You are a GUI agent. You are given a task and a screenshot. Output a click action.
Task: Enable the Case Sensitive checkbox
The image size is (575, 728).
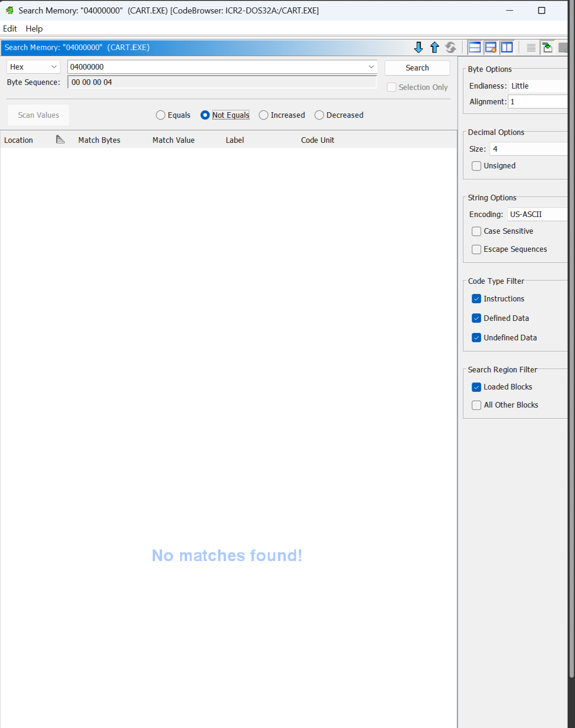click(x=476, y=231)
